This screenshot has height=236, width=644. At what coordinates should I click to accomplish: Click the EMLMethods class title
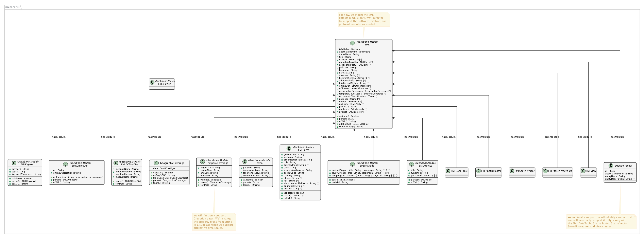[x=367, y=166]
